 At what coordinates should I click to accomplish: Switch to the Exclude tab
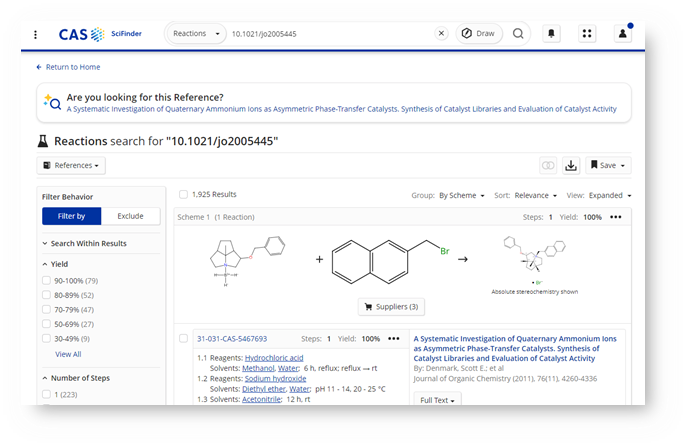pos(131,216)
